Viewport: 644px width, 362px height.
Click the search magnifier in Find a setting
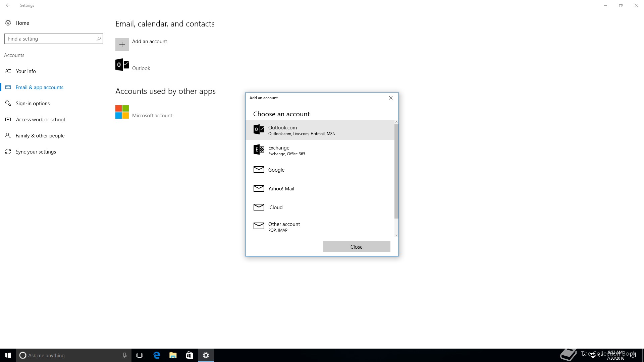(x=98, y=39)
